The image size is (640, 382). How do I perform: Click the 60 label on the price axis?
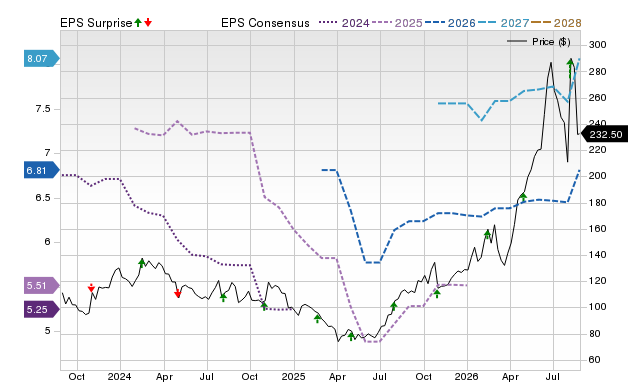(x=594, y=360)
